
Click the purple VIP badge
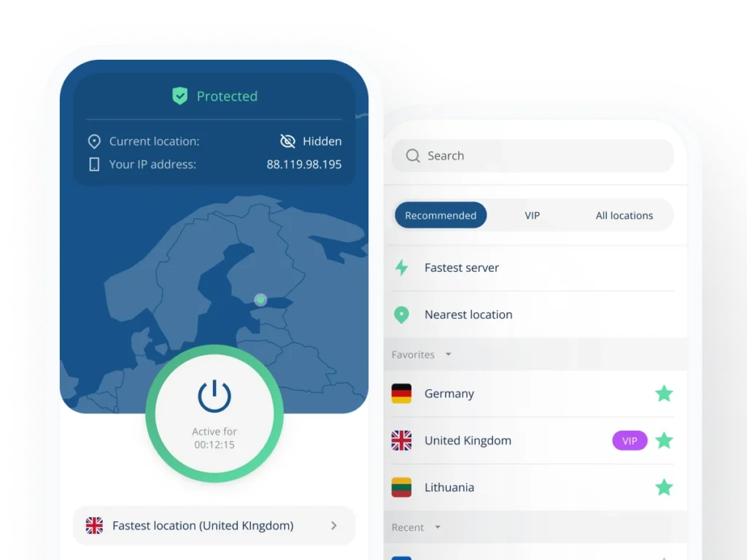[x=630, y=440]
